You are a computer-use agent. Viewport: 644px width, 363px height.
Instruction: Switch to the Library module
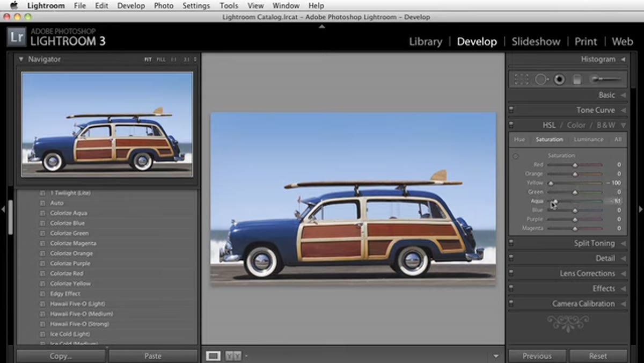click(x=426, y=41)
